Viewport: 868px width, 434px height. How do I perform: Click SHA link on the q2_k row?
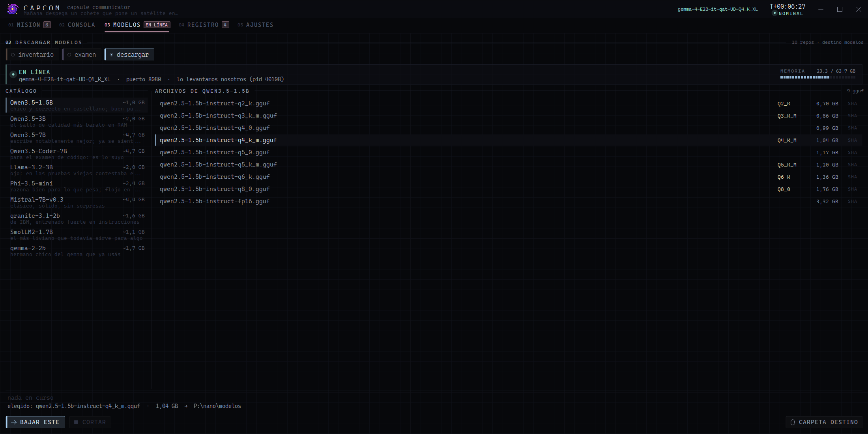tap(852, 103)
